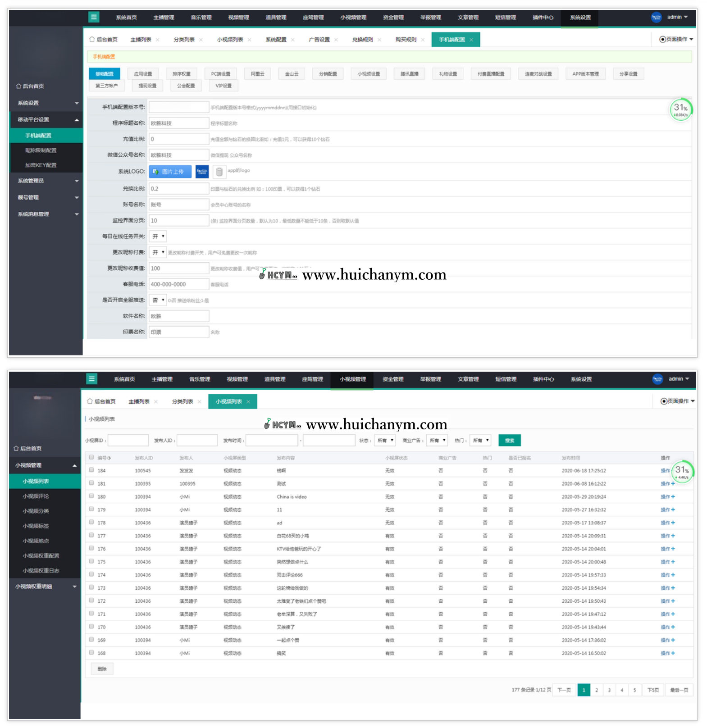Open the uploaded system logo thumbnail

pos(202,172)
